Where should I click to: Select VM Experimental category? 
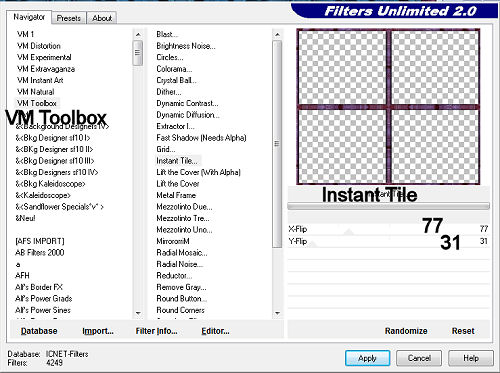click(44, 57)
